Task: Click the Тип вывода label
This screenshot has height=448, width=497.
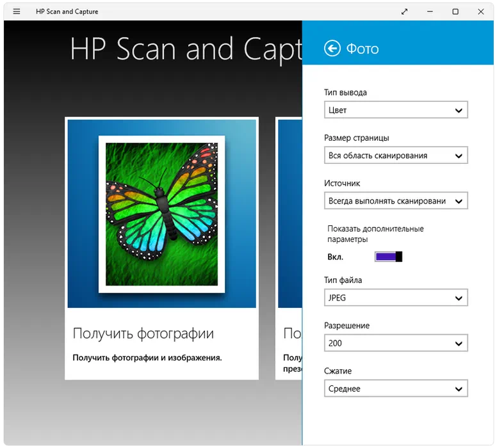Action: (345, 93)
